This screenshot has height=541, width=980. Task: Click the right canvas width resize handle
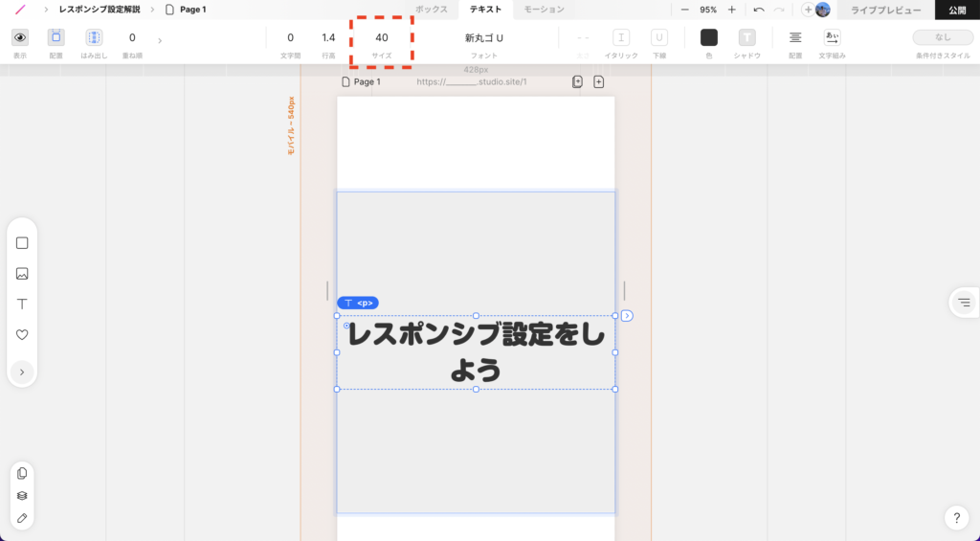[x=624, y=290]
